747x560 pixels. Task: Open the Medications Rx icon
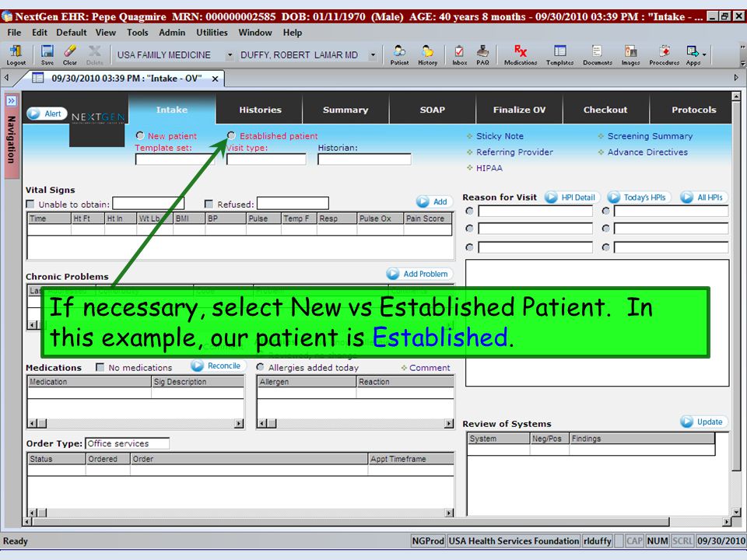click(x=521, y=54)
